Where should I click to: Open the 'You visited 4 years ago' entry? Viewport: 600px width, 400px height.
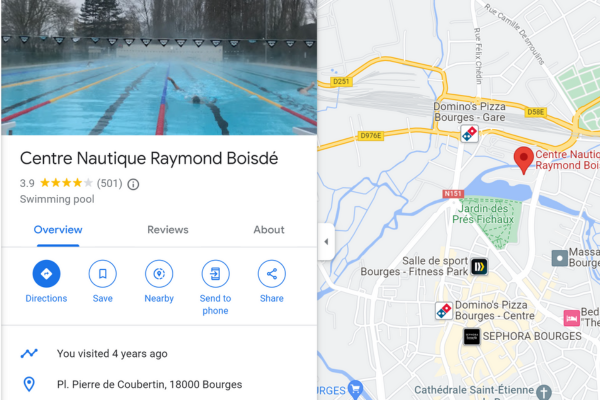(112, 354)
